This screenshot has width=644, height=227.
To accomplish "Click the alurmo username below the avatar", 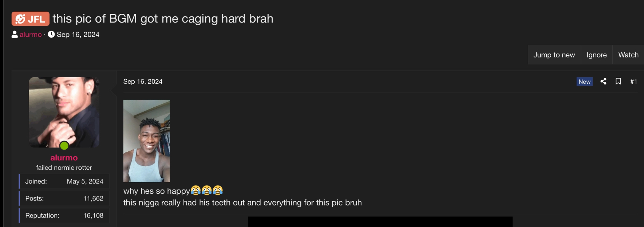I will pyautogui.click(x=64, y=158).
